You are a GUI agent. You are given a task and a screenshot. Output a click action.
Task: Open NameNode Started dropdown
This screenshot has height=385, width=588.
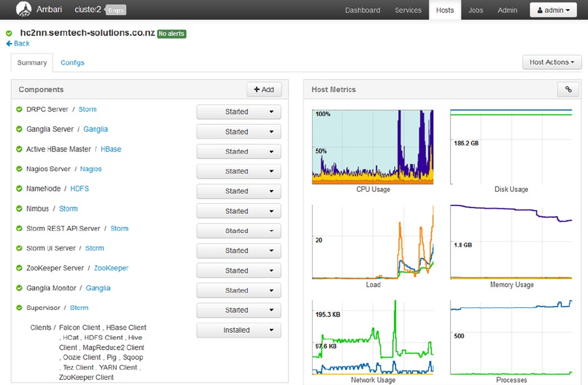tap(239, 191)
